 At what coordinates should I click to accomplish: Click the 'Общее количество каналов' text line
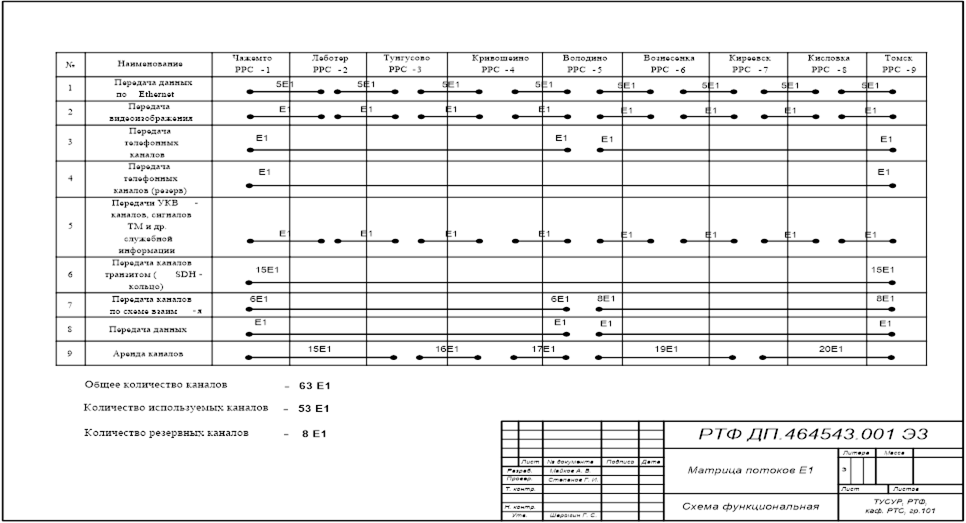[x=200, y=384]
